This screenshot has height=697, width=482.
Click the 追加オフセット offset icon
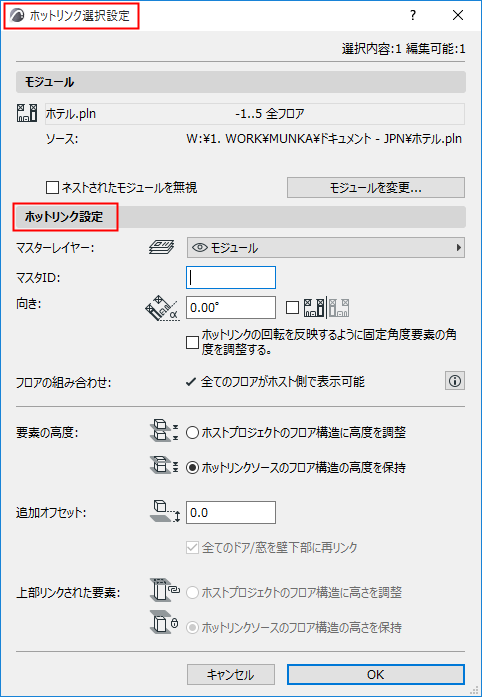coord(165,512)
